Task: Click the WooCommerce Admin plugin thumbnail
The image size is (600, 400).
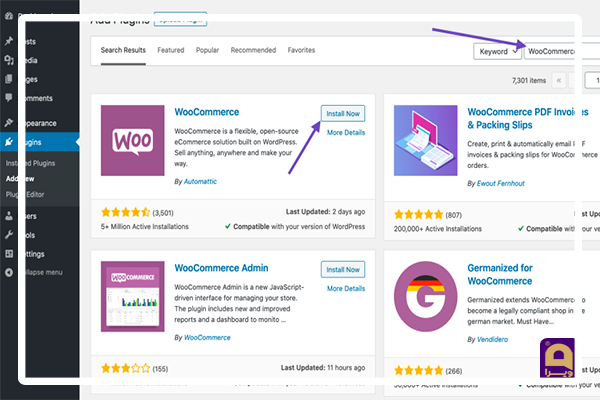Action: (x=132, y=296)
